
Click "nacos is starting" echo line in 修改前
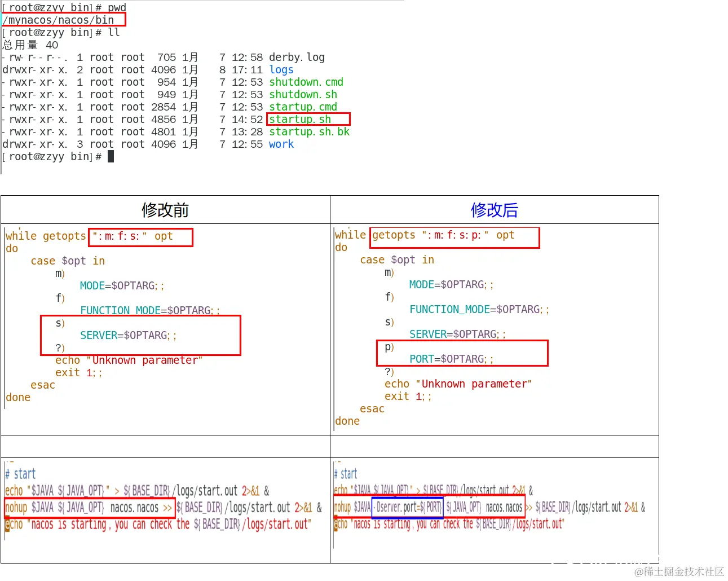[x=158, y=524]
